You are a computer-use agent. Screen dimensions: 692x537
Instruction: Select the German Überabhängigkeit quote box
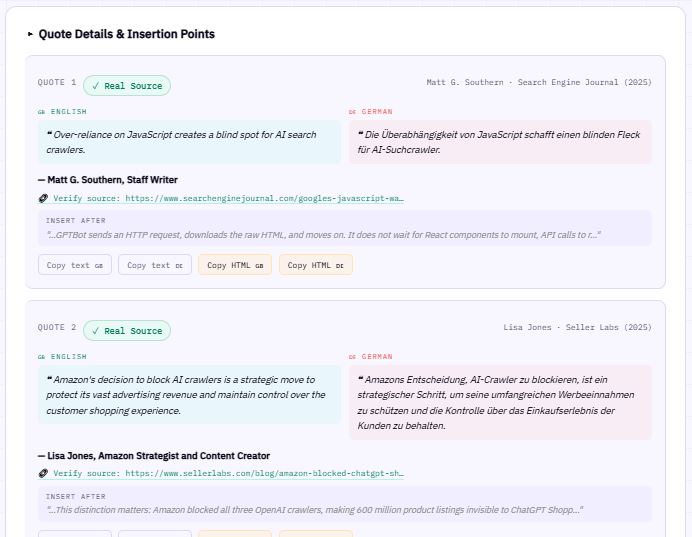tap(500, 142)
